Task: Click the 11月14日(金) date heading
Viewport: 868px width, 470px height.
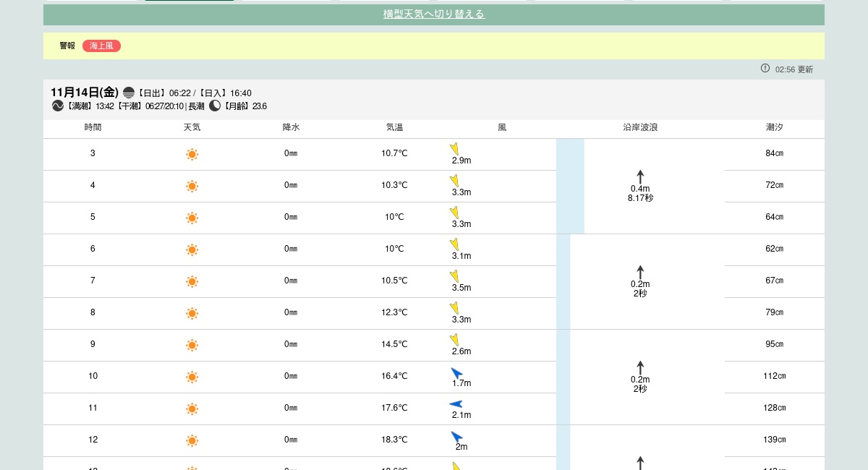Action: [x=84, y=92]
